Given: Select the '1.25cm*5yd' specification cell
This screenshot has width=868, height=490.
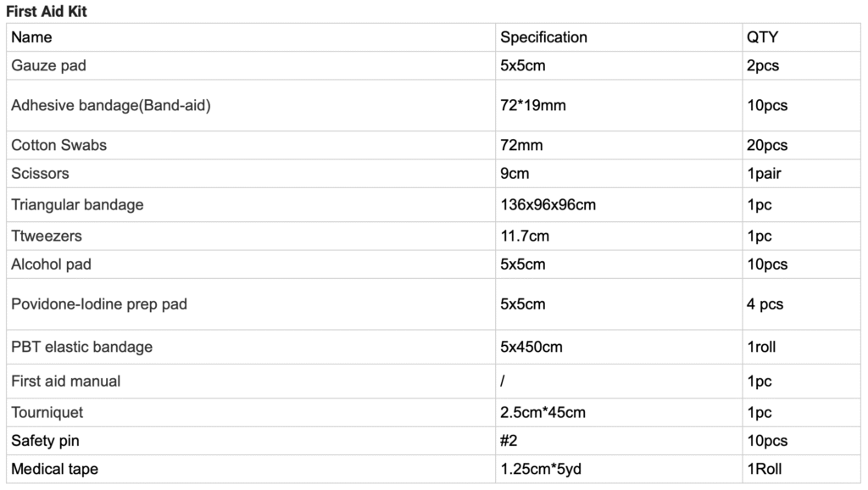Looking at the screenshot, I should 541,469.
